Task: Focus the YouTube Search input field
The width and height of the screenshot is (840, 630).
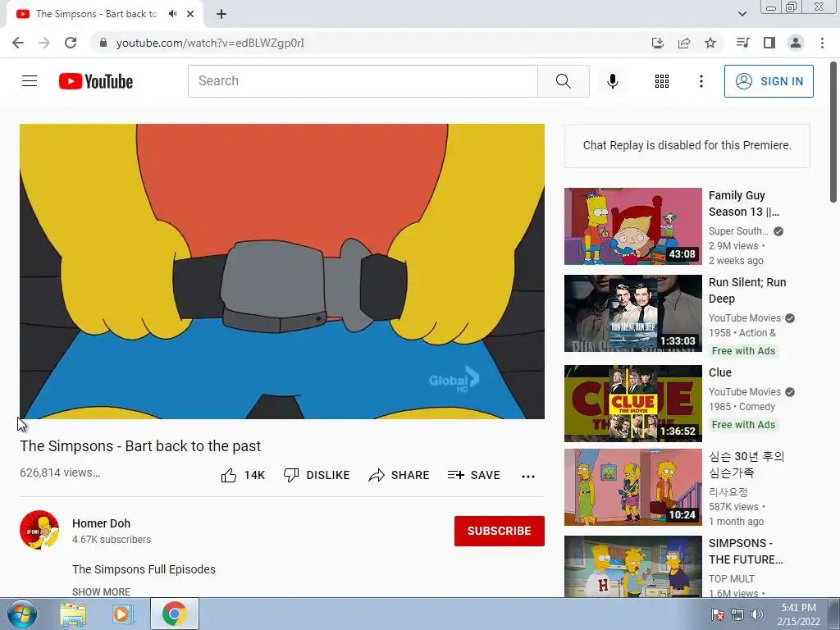Action: 363,81
